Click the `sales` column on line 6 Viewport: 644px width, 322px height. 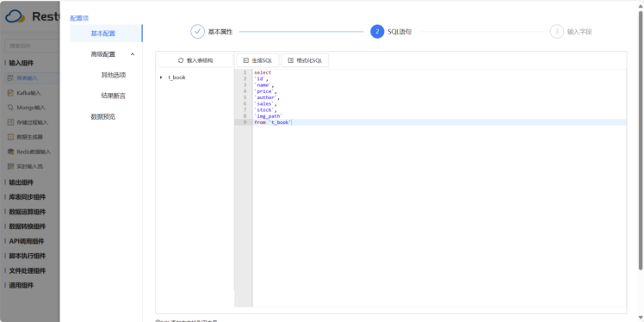[264, 103]
